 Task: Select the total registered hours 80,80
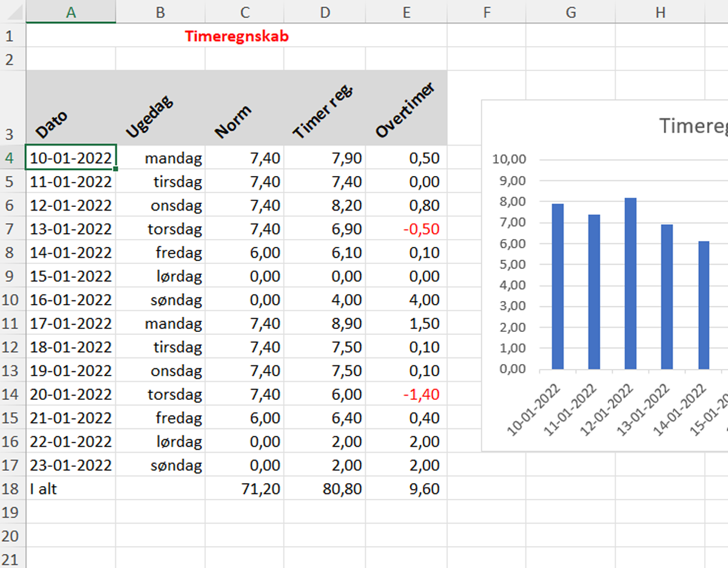point(325,489)
